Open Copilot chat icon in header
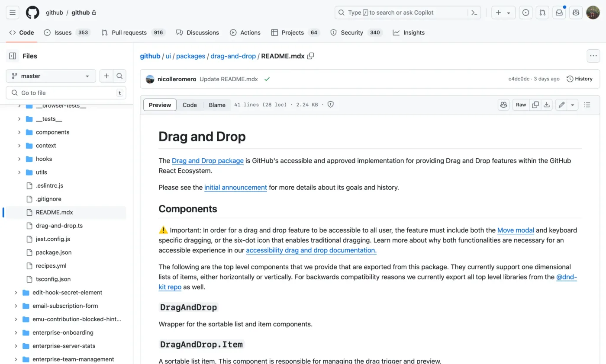The height and width of the screenshot is (364, 606). [x=576, y=13]
